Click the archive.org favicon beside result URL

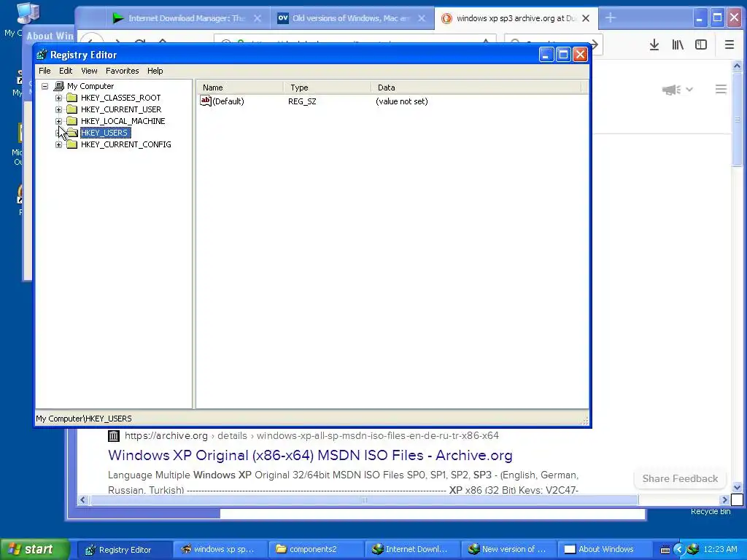(x=113, y=436)
